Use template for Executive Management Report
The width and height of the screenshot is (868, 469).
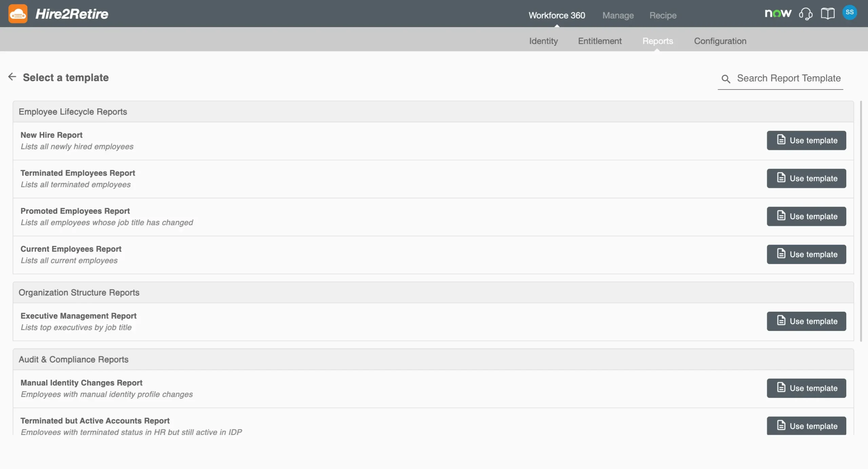(x=806, y=321)
